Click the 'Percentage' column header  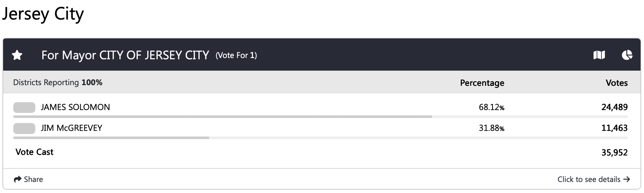pos(482,83)
